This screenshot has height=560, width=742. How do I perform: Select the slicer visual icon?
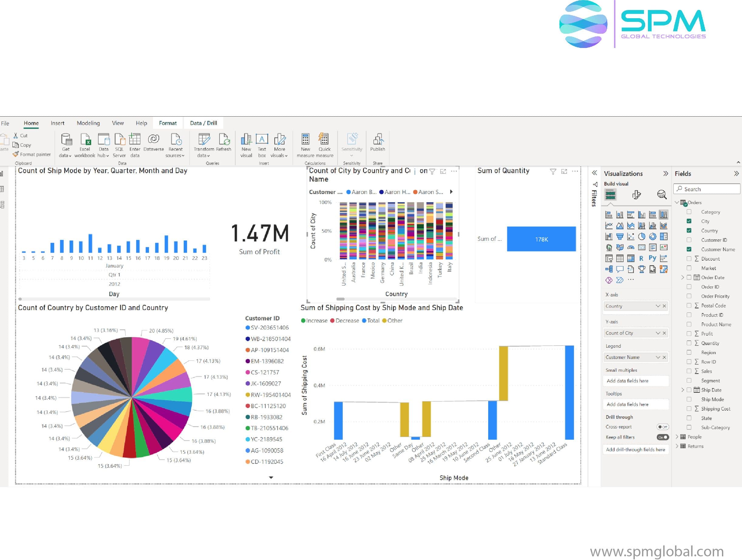pyautogui.click(x=609, y=258)
